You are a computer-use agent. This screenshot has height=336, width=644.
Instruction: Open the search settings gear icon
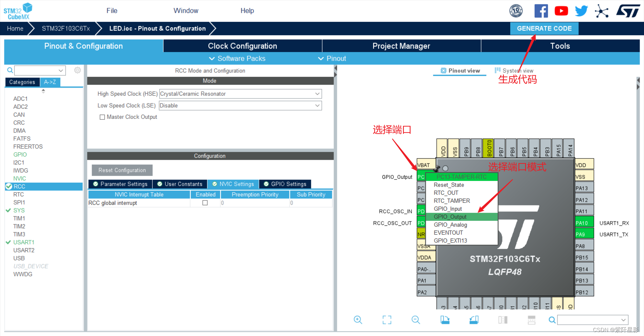(77, 70)
